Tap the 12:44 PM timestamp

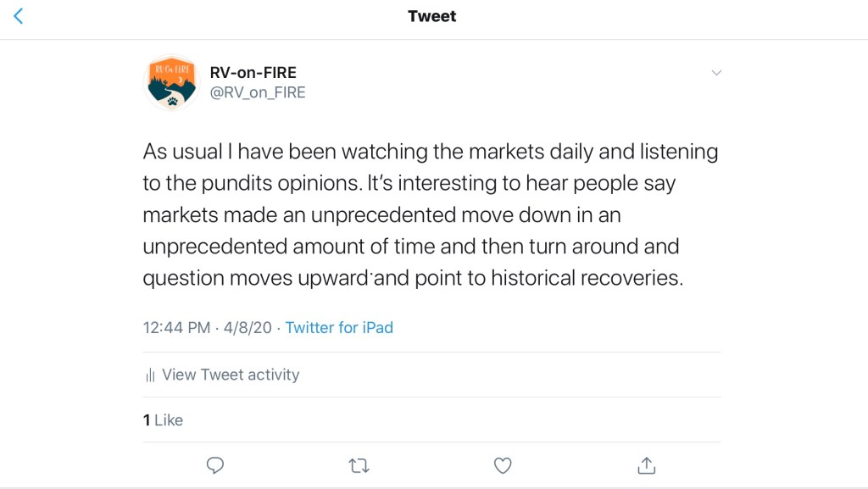click(176, 327)
